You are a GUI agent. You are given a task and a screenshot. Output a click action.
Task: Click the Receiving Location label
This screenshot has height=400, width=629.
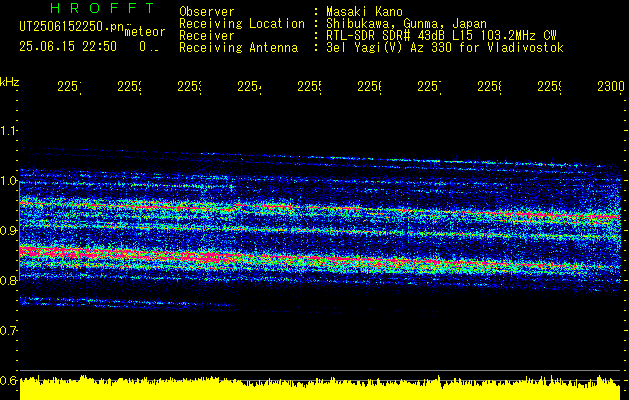(x=242, y=24)
